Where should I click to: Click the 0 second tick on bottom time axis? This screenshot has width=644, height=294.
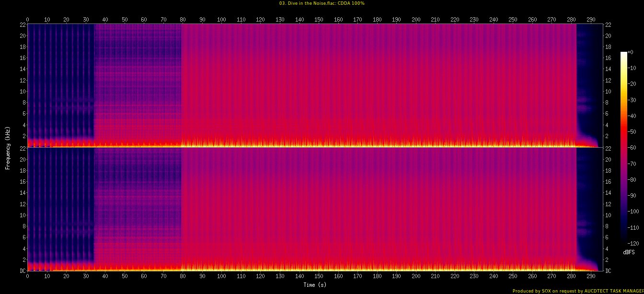[27, 277]
